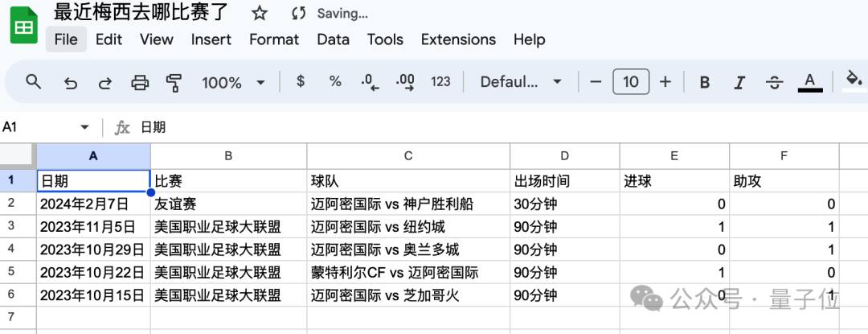Select column F header

[x=784, y=156]
